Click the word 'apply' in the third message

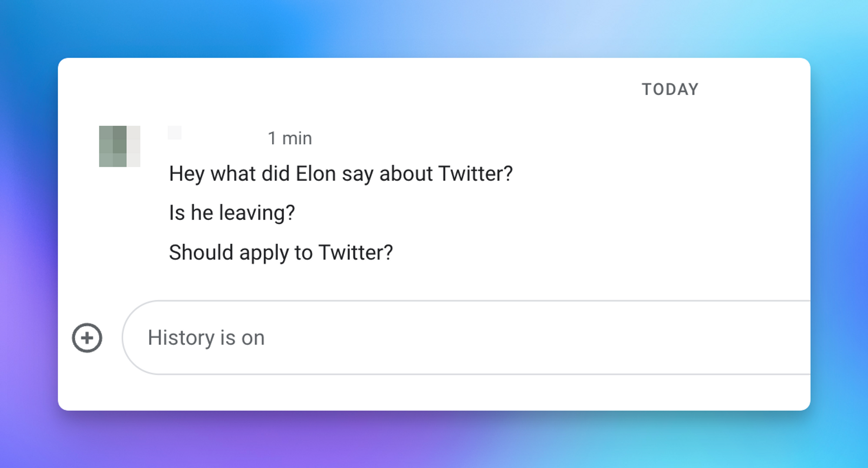coord(264,254)
